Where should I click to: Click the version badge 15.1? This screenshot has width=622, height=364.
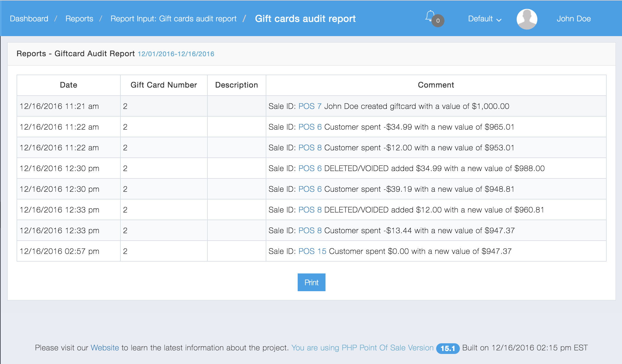(448, 348)
